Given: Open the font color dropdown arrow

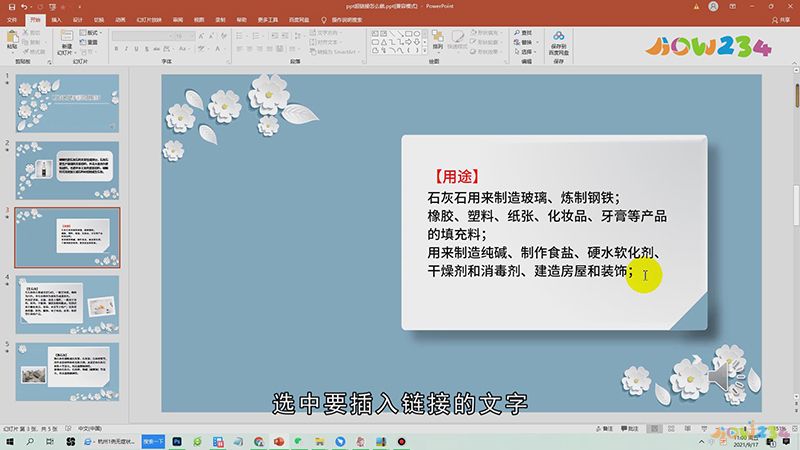Looking at the screenshot, I should 224,49.
